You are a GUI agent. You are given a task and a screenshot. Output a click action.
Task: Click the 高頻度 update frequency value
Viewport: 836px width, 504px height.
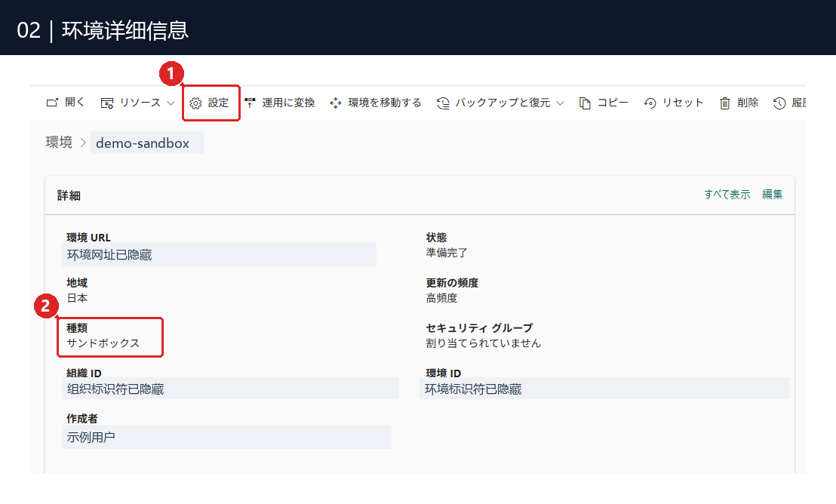[x=441, y=298]
